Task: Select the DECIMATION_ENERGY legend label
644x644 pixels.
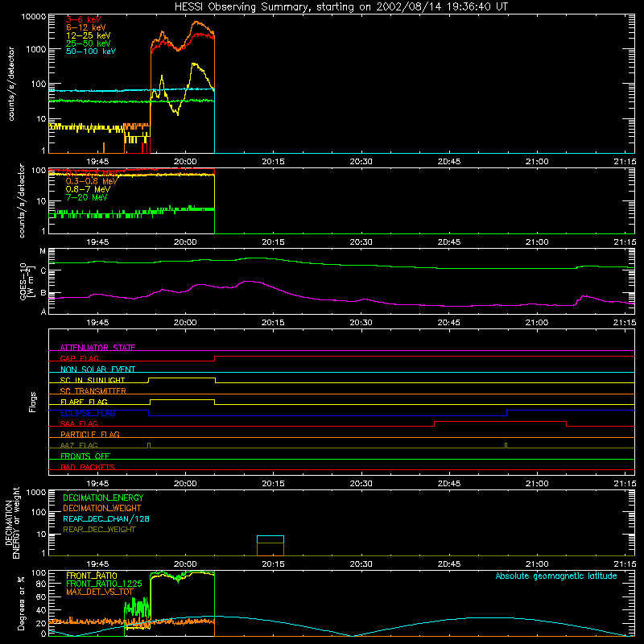Action: [103, 497]
